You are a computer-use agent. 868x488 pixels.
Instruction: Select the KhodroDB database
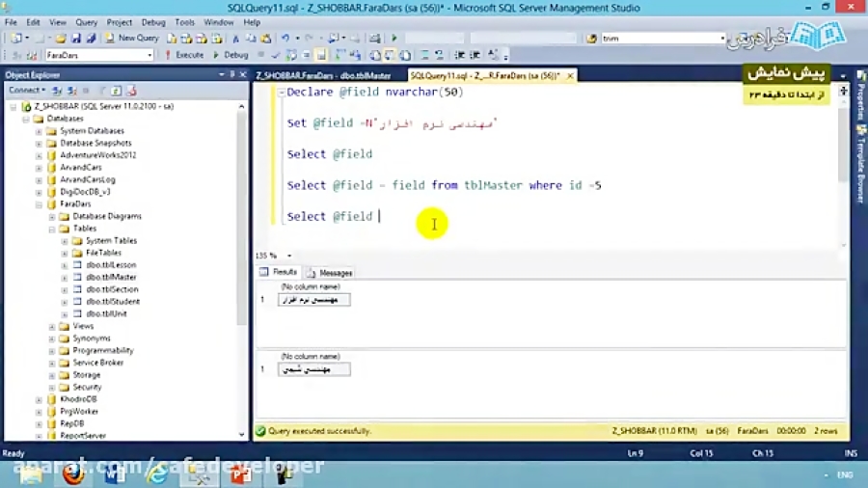click(78, 399)
